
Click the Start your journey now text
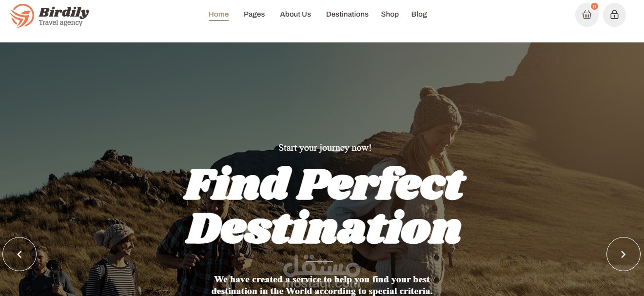325,147
